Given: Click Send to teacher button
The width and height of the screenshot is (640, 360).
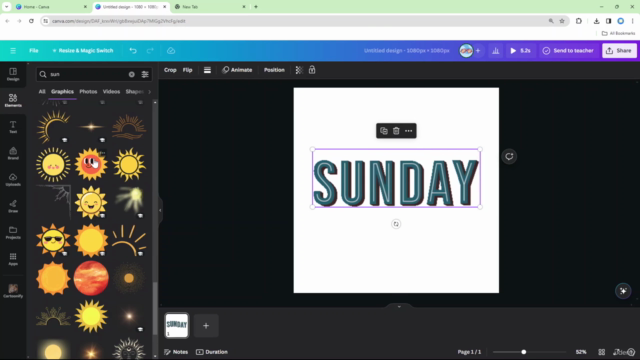Looking at the screenshot, I should [x=568, y=51].
